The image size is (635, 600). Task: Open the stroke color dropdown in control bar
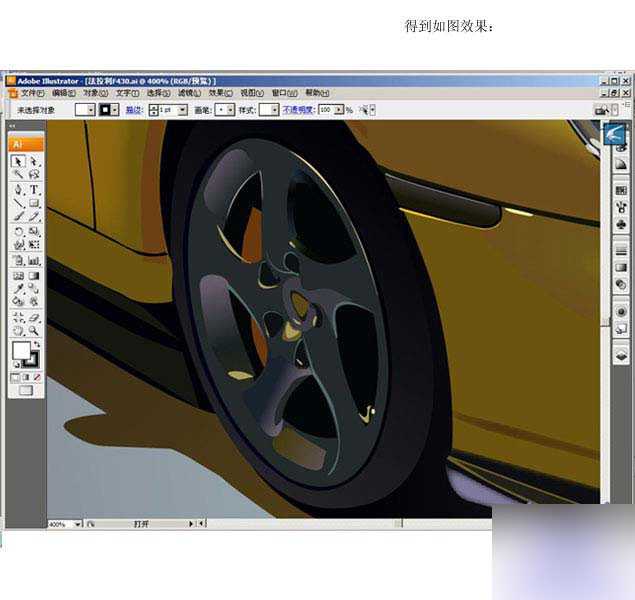(115, 110)
